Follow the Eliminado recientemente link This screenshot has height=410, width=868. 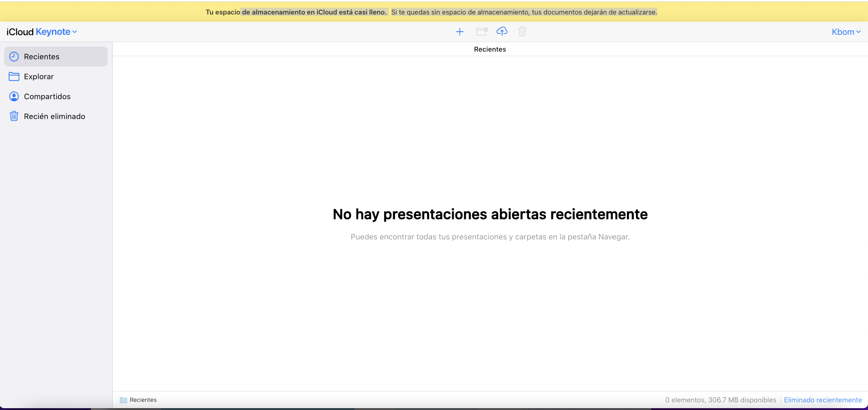tap(823, 400)
